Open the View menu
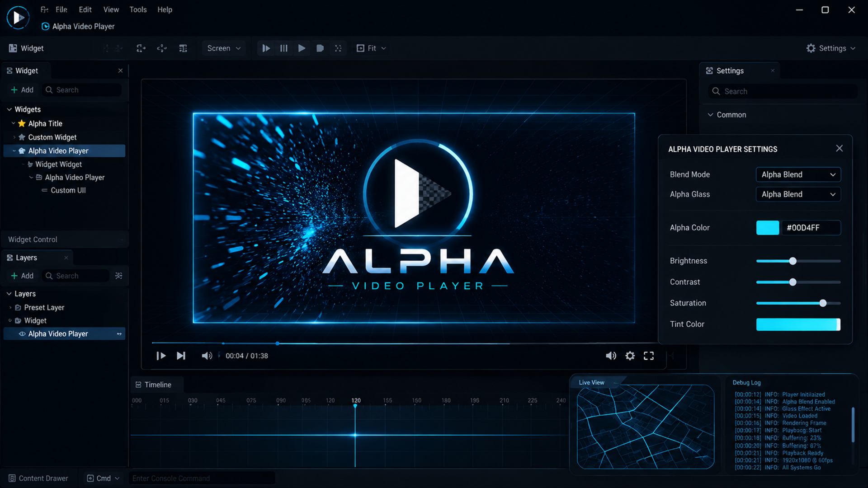Screen dimensions: 868x488 (111, 9)
